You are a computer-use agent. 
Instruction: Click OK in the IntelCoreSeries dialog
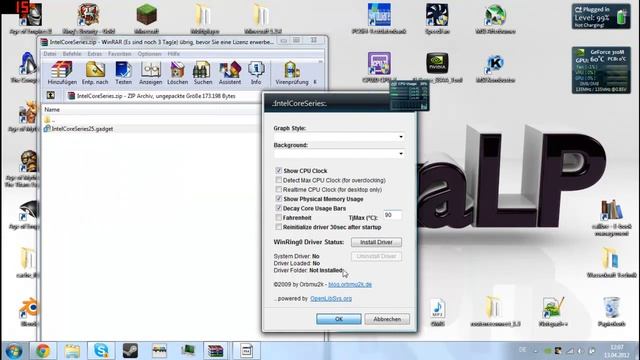[339, 319]
